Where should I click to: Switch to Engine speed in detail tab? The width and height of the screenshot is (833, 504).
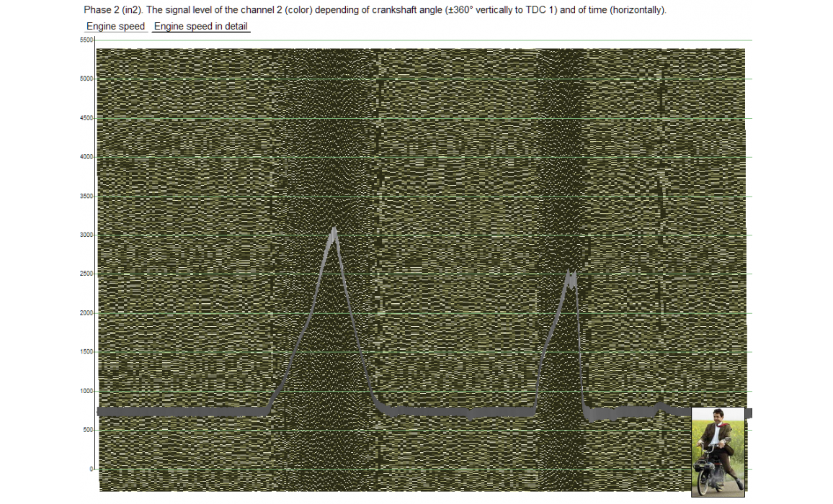(201, 27)
